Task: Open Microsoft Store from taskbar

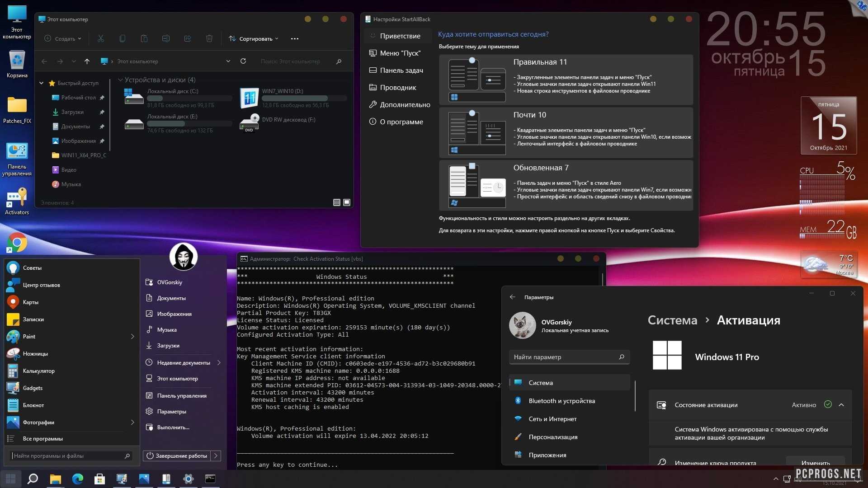Action: (99, 479)
